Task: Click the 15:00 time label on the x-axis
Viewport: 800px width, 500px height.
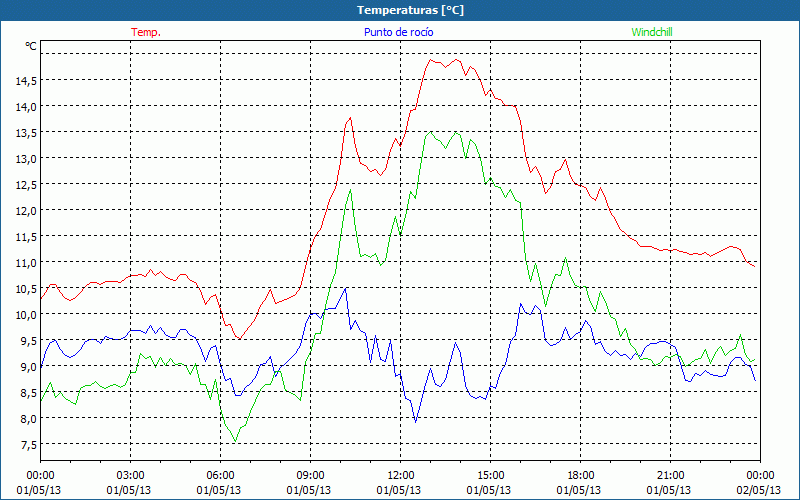Action: tap(490, 476)
